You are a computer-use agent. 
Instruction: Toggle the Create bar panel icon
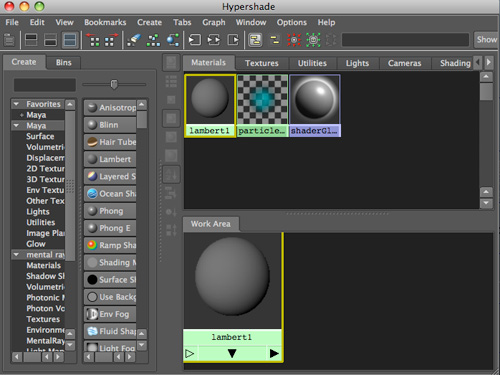(9, 40)
